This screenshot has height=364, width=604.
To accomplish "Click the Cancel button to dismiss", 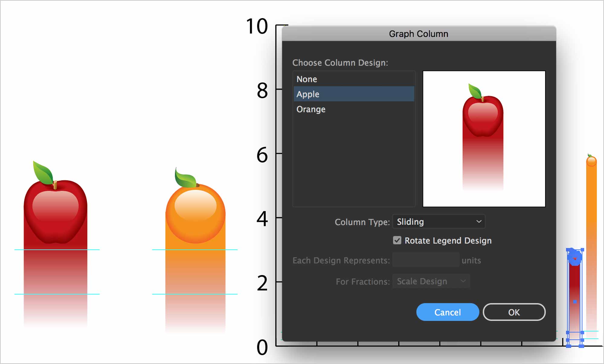I will point(448,311).
